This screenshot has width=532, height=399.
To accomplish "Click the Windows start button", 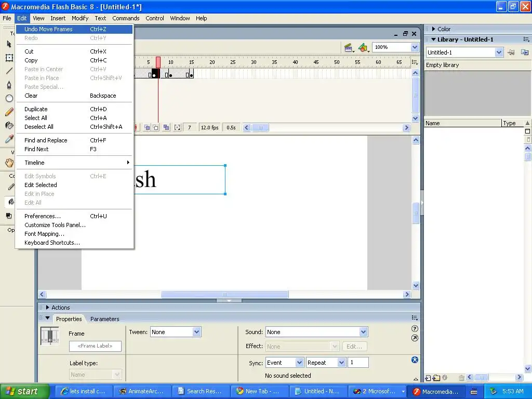I will [x=25, y=391].
